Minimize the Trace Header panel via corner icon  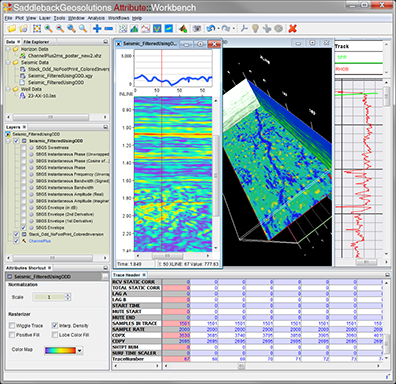click(x=387, y=275)
